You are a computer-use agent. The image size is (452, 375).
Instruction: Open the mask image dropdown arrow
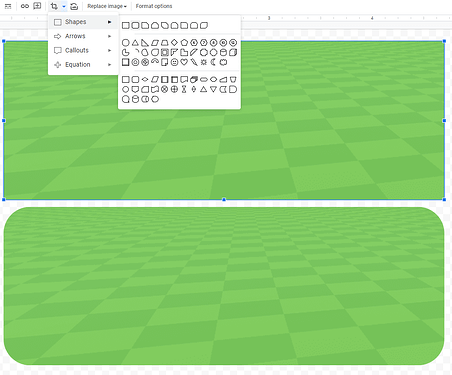click(x=64, y=6)
